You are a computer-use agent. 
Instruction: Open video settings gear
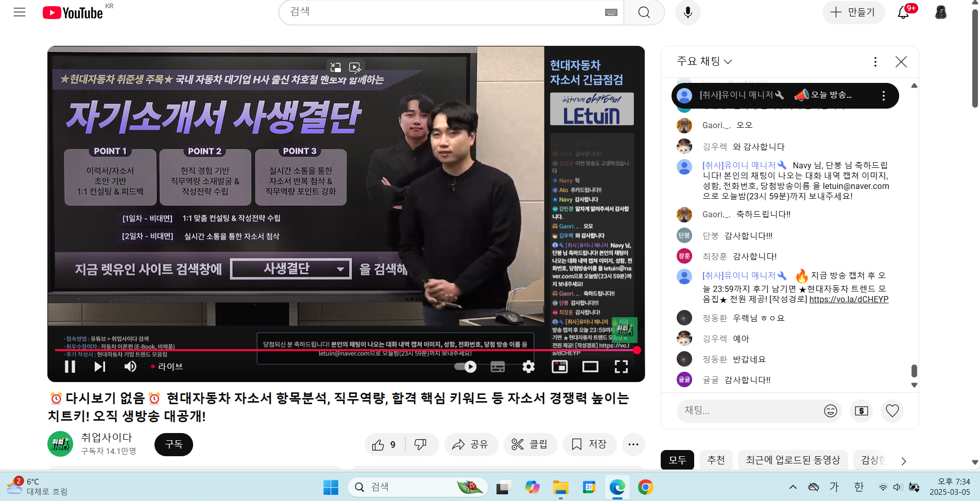[528, 367]
